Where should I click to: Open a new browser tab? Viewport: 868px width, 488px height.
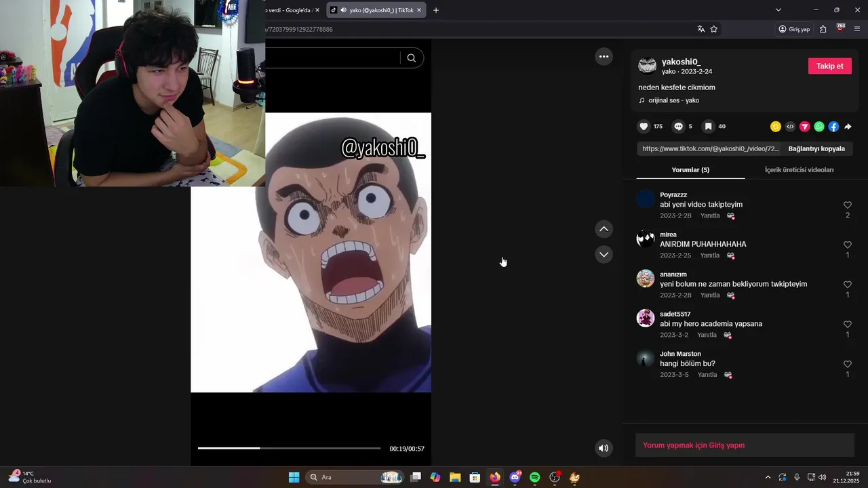click(436, 10)
